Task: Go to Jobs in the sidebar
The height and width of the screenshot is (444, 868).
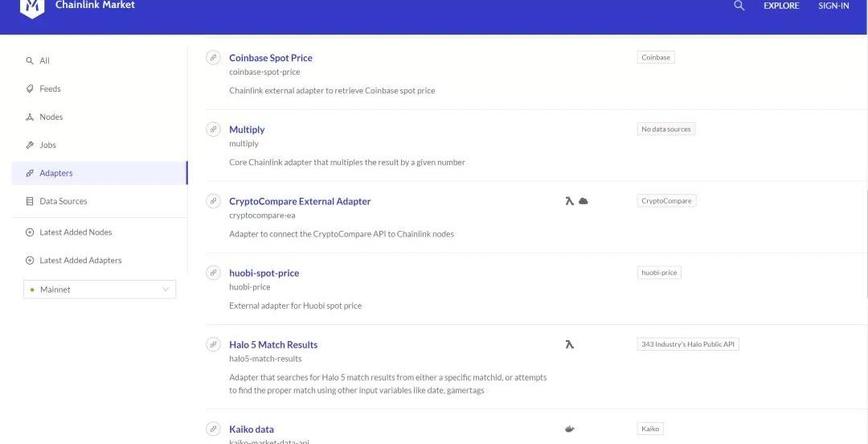Action: point(47,145)
